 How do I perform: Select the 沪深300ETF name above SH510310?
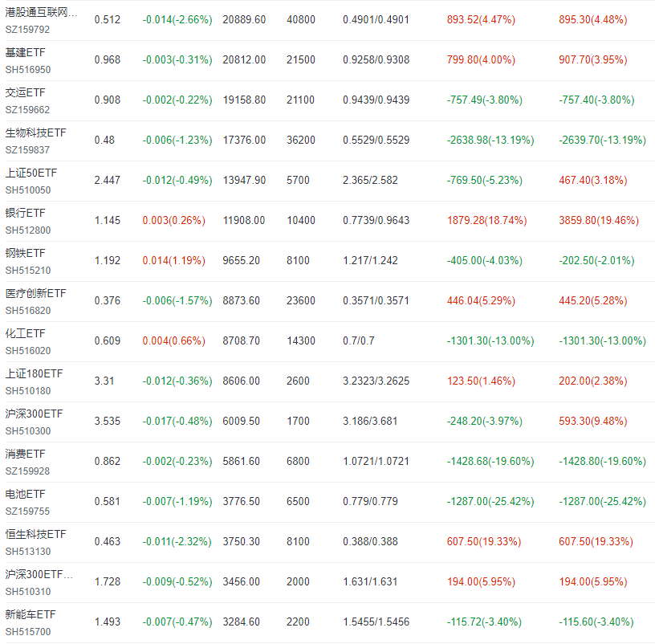39,574
